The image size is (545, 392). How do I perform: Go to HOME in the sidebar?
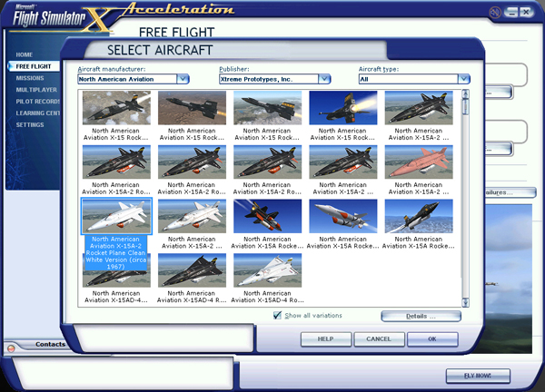(24, 54)
